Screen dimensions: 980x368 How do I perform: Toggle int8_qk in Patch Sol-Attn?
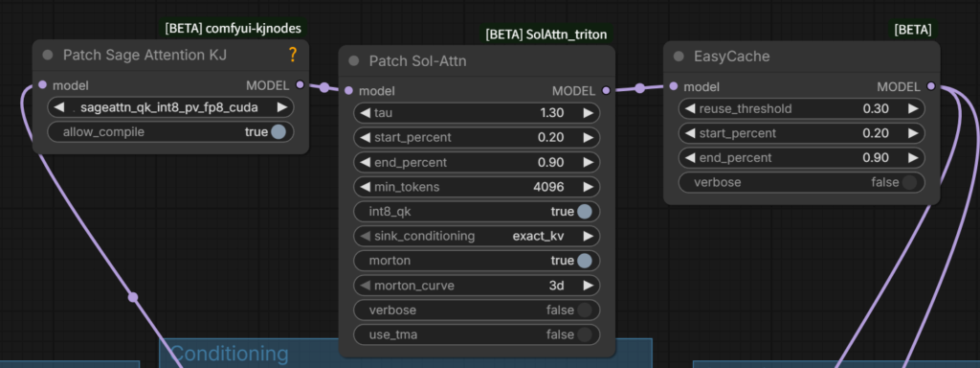[x=477, y=212]
